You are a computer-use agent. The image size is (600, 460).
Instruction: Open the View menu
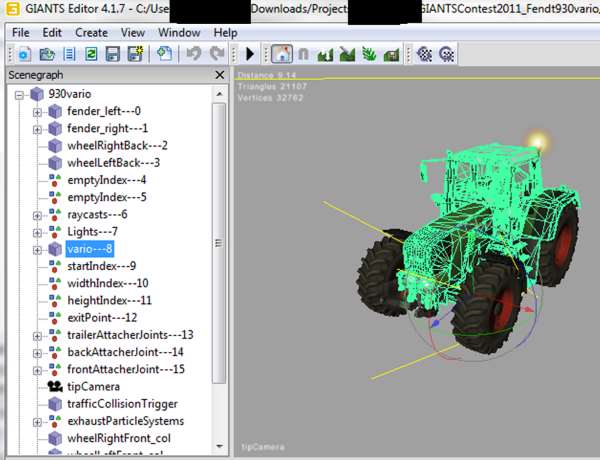[x=133, y=33]
